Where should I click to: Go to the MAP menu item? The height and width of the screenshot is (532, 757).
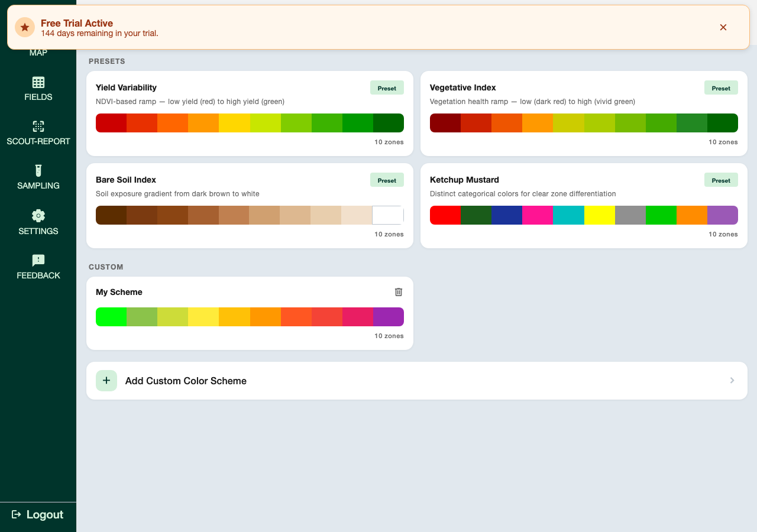coord(38,53)
